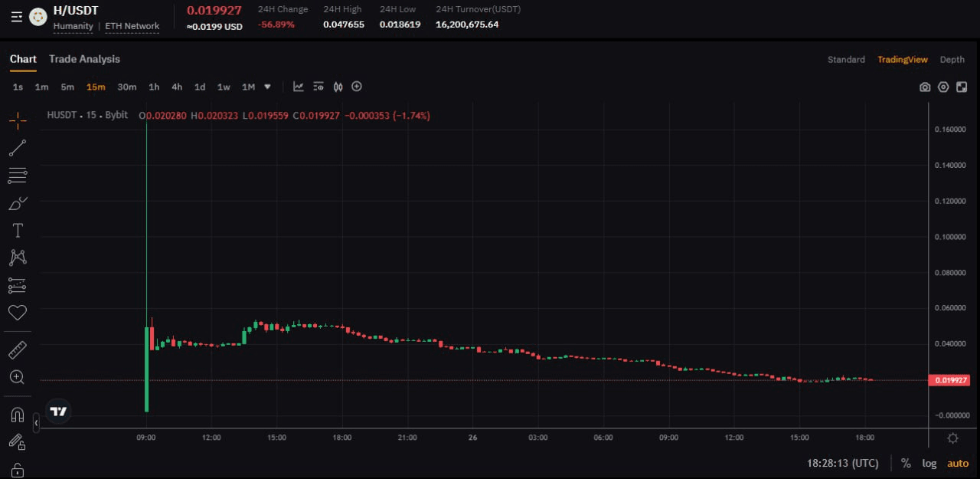
Task: Take a chart snapshot with camera icon
Action: (x=925, y=87)
